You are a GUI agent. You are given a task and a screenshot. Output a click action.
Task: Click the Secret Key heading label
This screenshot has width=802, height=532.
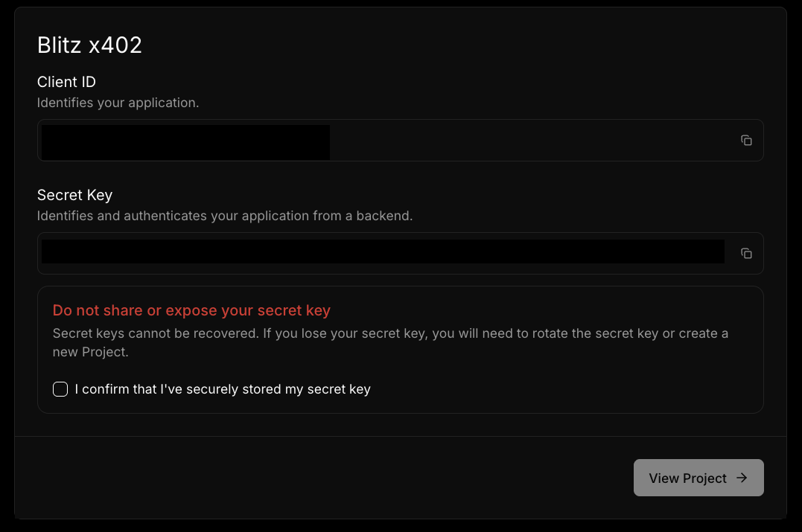click(x=74, y=195)
